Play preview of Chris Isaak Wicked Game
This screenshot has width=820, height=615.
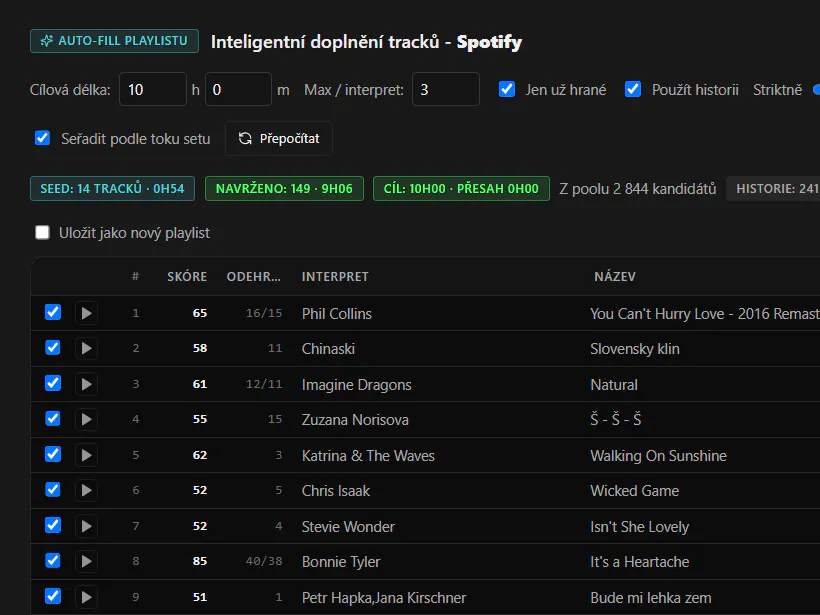[x=86, y=491]
